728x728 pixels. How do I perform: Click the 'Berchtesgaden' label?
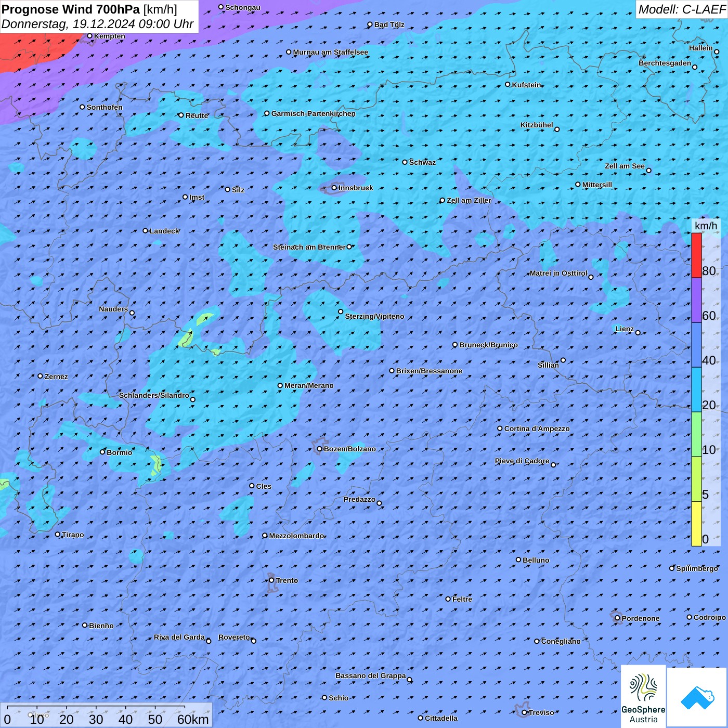(665, 63)
